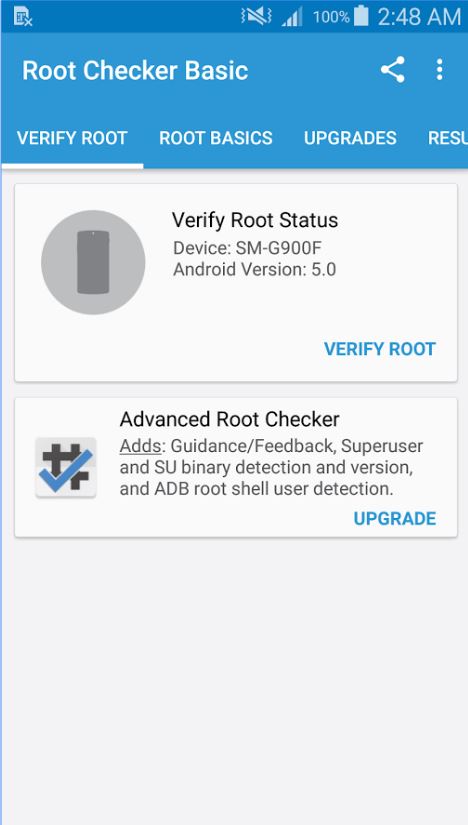Switch to the UPGRADES tab
The width and height of the screenshot is (468, 825).
pos(350,138)
